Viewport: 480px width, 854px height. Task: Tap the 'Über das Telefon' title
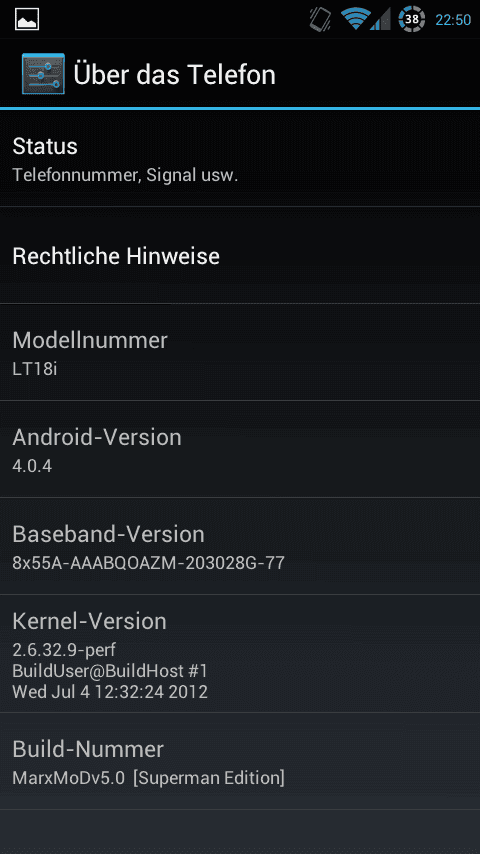coord(174,74)
